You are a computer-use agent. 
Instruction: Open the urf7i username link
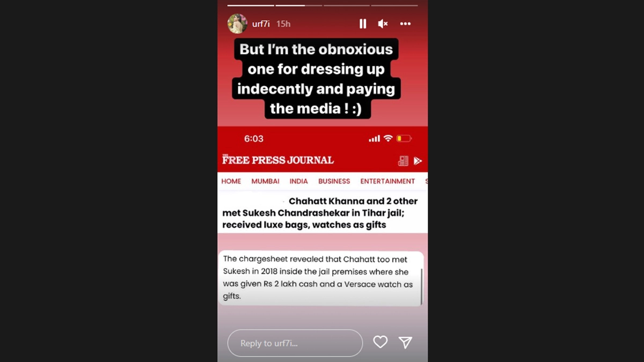[261, 24]
